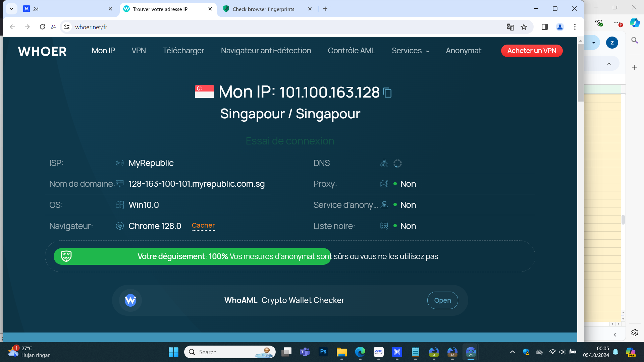Click the WhoAML round logo icon
The height and width of the screenshot is (362, 644).
(x=130, y=300)
